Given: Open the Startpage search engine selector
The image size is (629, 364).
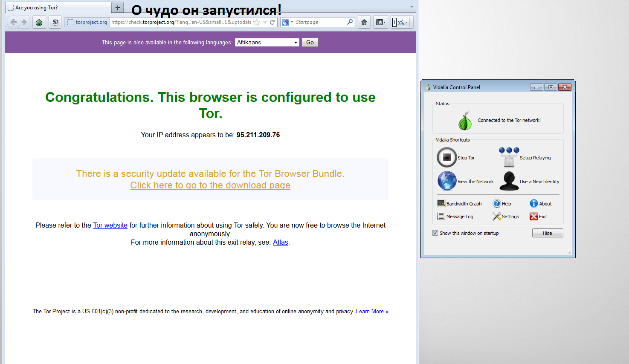Looking at the screenshot, I should tap(288, 22).
